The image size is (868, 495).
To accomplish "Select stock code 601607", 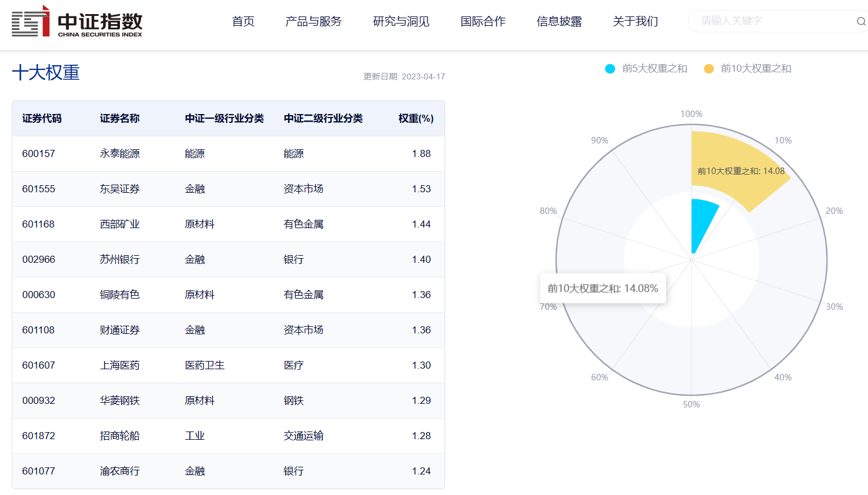I will tap(39, 366).
